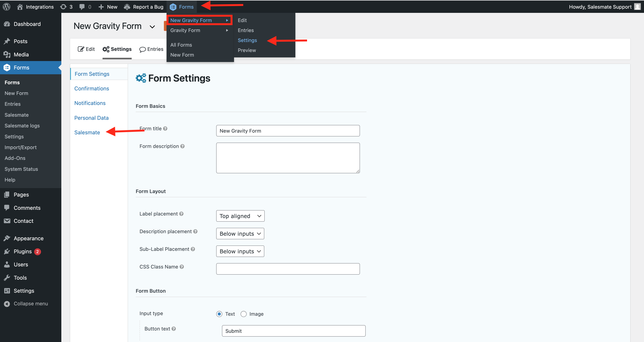Expand the form switcher chevron beside title
Viewport: 644px width, 342px height.
(x=152, y=26)
